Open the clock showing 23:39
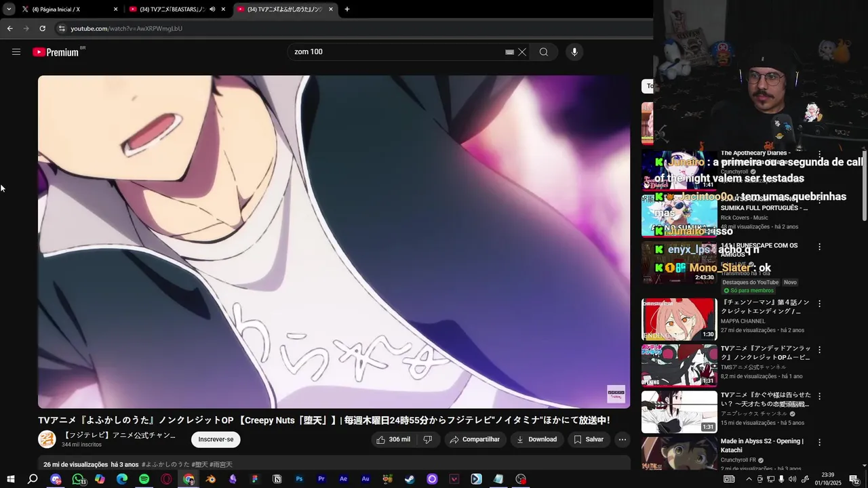 (827, 479)
